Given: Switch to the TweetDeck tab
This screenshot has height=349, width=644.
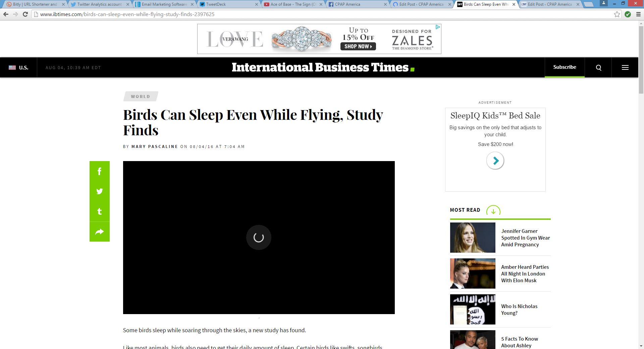Looking at the screenshot, I should pos(228,4).
